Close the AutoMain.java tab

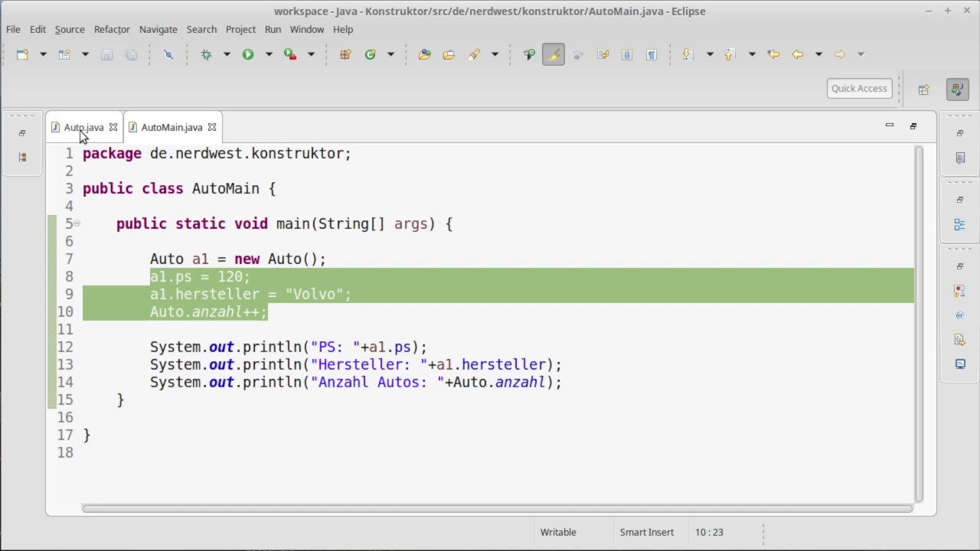(212, 128)
